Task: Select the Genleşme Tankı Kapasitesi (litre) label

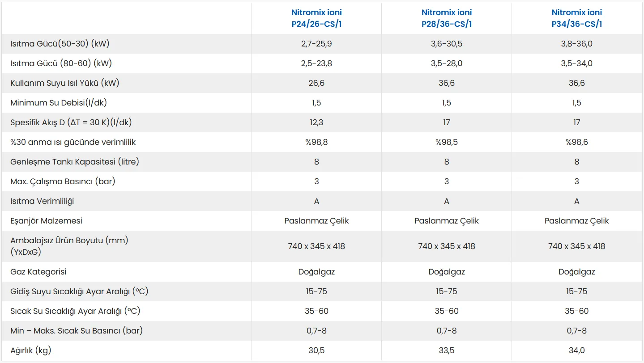Action: (x=75, y=162)
